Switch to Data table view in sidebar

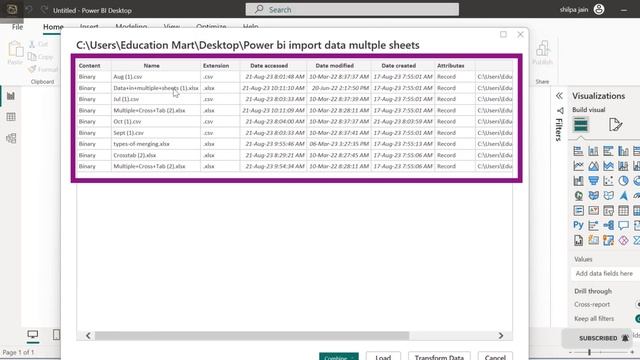click(11, 117)
